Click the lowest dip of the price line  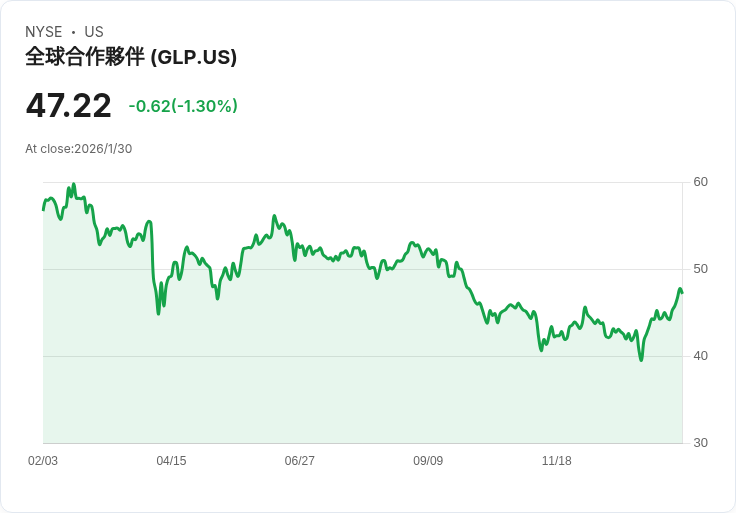pyautogui.click(x=641, y=360)
